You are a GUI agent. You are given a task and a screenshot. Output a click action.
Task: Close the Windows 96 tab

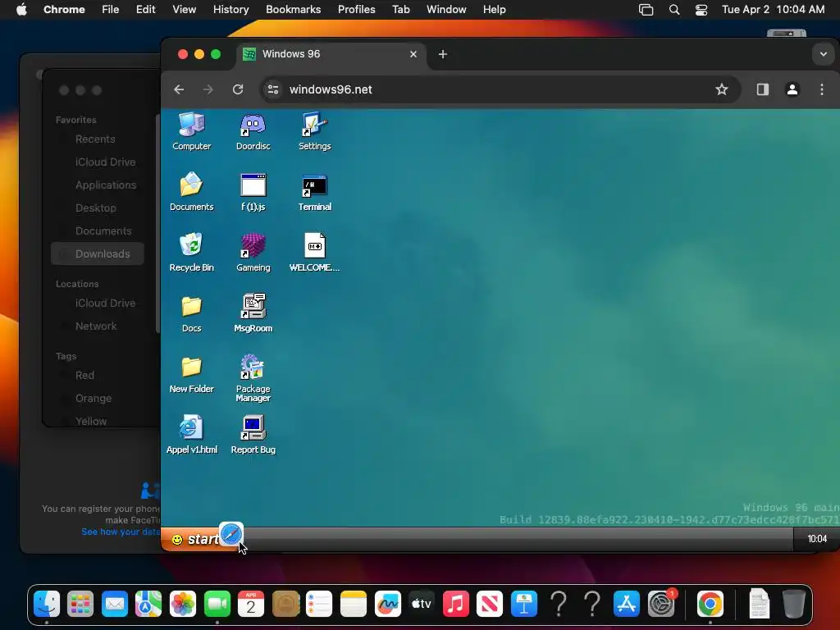pyautogui.click(x=413, y=54)
